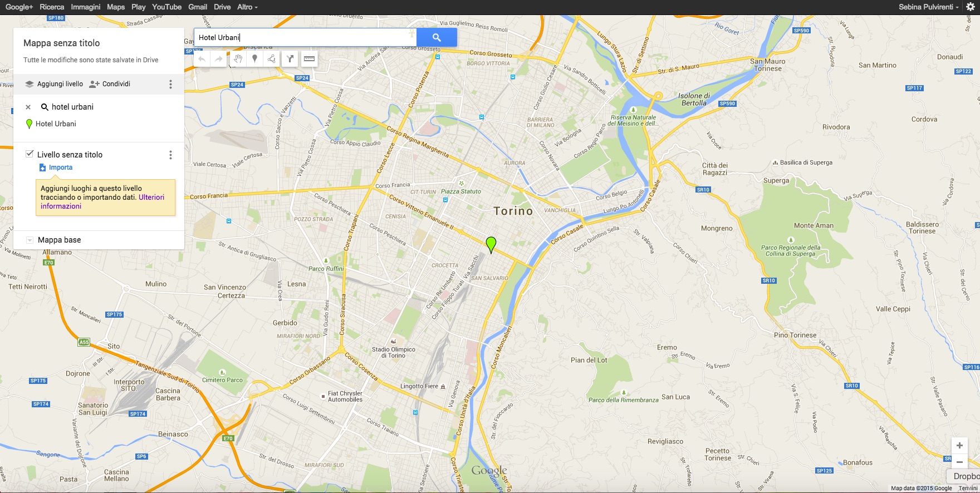Uncheck the Livello senza titolo checkbox
Viewport: 980px width, 493px height.
pyautogui.click(x=30, y=154)
